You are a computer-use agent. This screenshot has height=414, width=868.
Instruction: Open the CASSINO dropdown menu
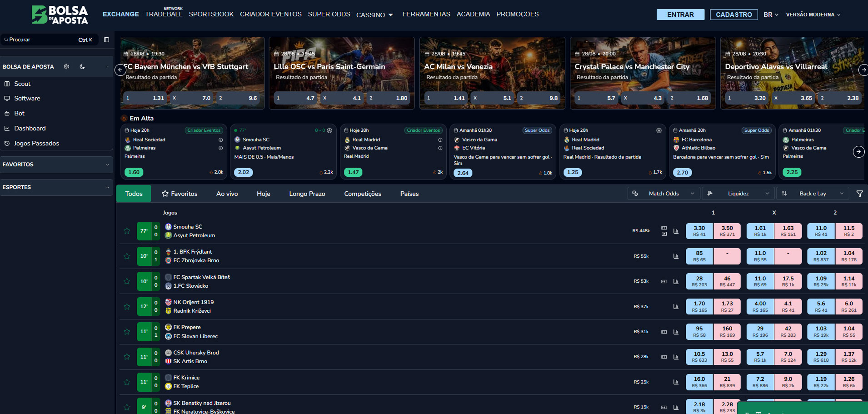[374, 15]
